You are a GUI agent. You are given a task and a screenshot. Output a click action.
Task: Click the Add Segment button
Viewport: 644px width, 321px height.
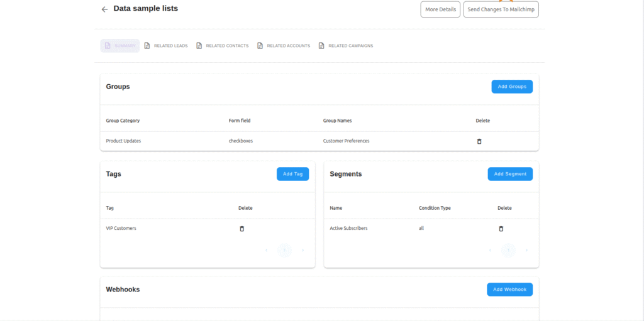pos(510,174)
